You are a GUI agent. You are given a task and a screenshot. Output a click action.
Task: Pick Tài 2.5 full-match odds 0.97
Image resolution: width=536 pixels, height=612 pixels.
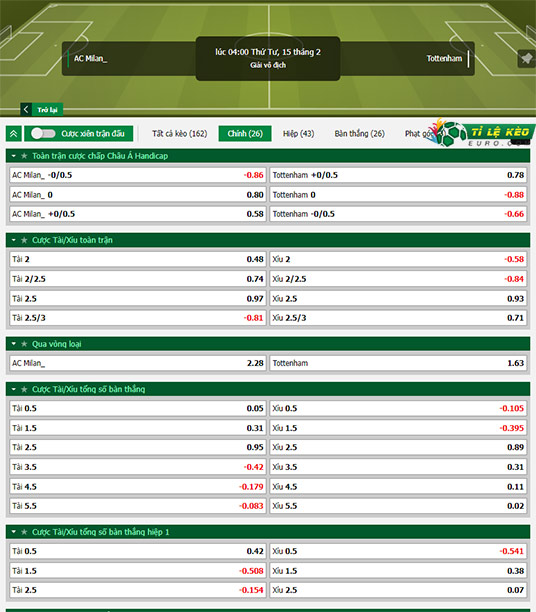coord(138,299)
